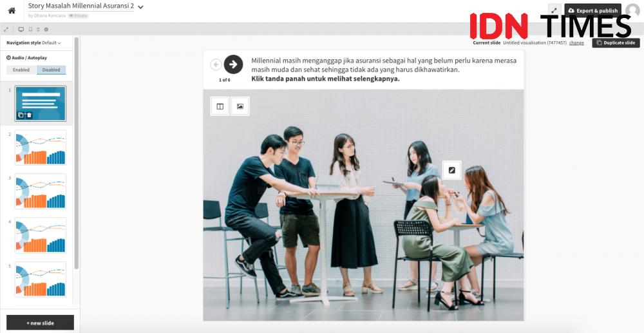This screenshot has width=644, height=333.
Task: Select the desktop preview icon
Action: coord(21,30)
